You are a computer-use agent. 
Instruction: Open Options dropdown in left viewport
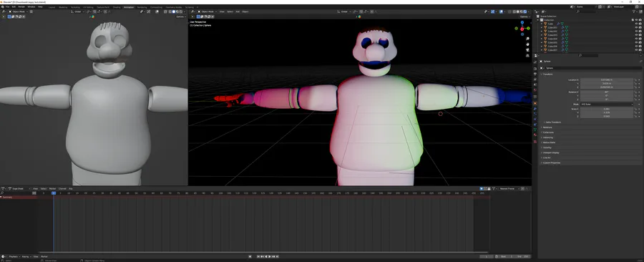(x=181, y=17)
